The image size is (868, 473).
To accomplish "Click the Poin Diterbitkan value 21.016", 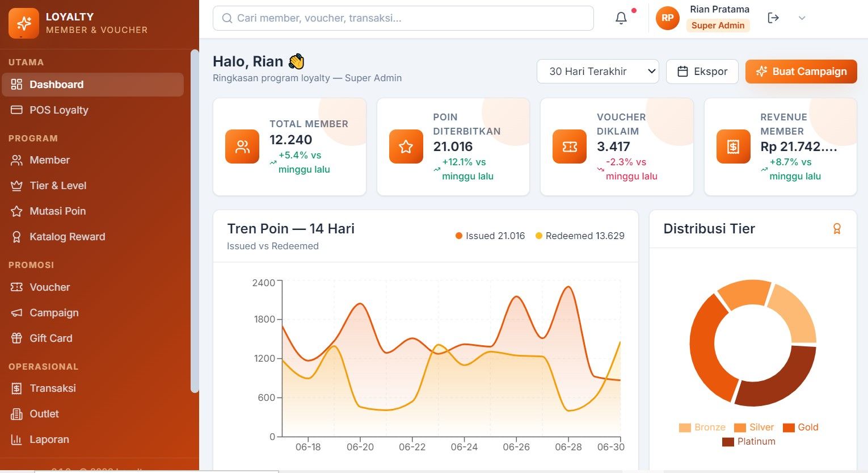I will [453, 146].
